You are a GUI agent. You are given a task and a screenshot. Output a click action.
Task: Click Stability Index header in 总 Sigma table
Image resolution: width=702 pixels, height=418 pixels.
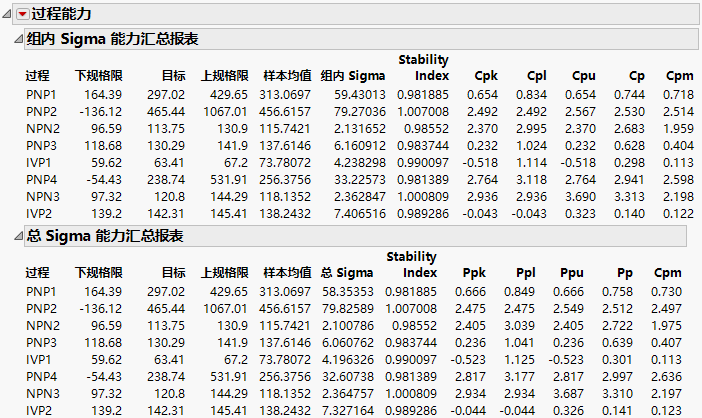[411, 264]
